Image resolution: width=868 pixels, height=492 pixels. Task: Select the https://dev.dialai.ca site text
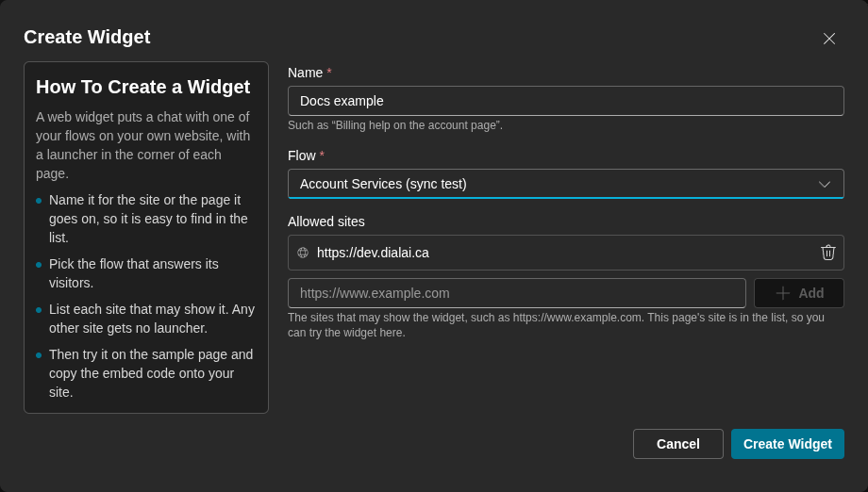click(x=373, y=253)
